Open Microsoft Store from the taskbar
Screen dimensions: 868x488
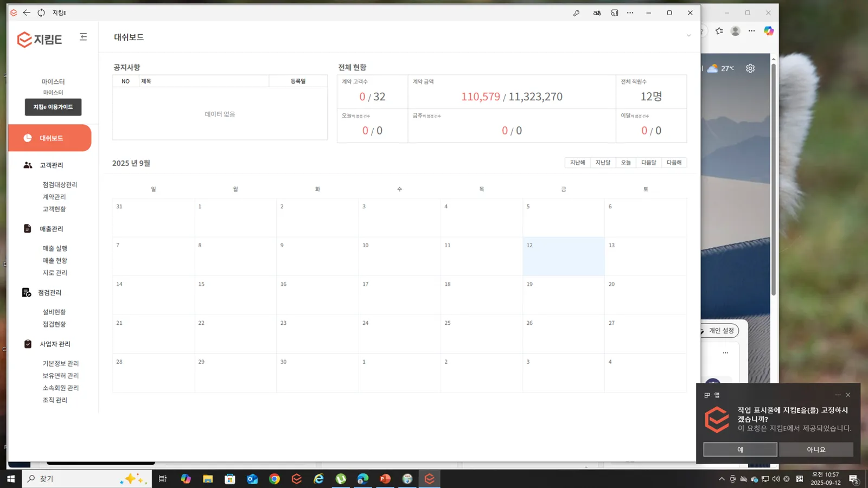pos(230,479)
